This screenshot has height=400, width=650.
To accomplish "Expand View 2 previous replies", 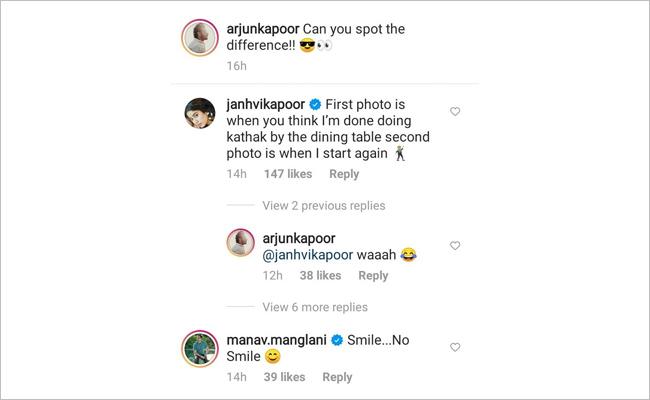I will pos(323,206).
